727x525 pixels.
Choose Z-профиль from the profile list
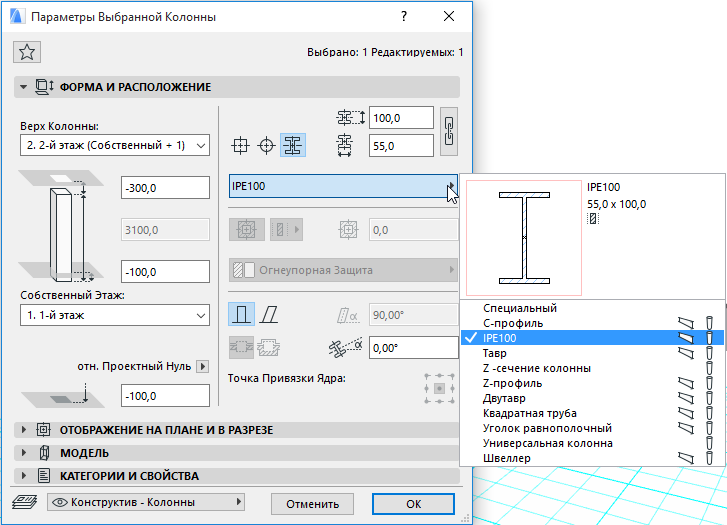[592, 383]
